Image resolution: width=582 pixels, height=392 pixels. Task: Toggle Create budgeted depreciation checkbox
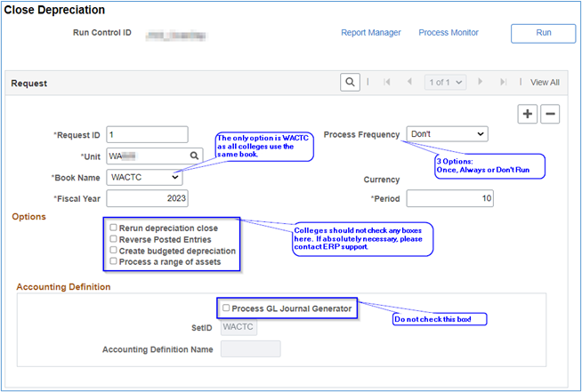(x=113, y=251)
